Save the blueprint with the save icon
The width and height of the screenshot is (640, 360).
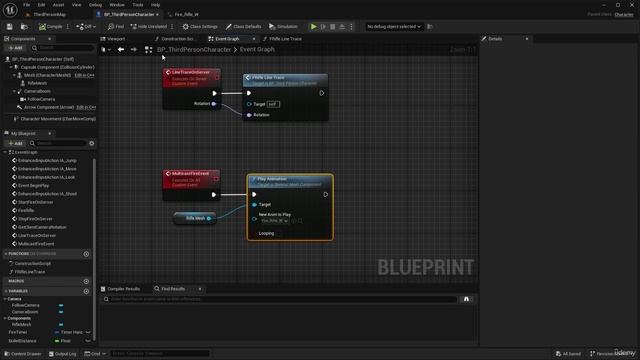pos(9,27)
